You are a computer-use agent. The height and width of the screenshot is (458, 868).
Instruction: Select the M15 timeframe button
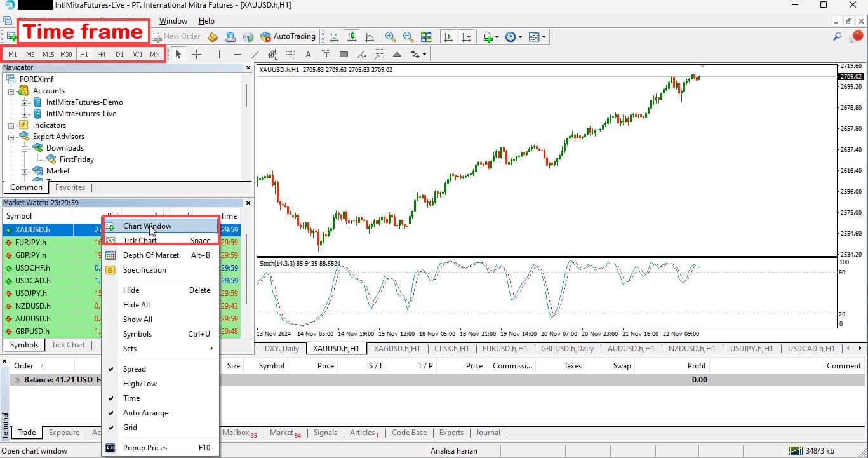point(48,54)
